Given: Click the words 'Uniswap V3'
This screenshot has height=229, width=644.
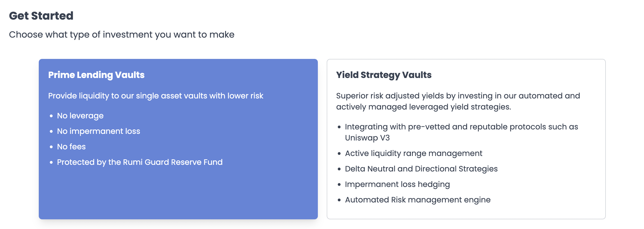Looking at the screenshot, I should tap(367, 138).
